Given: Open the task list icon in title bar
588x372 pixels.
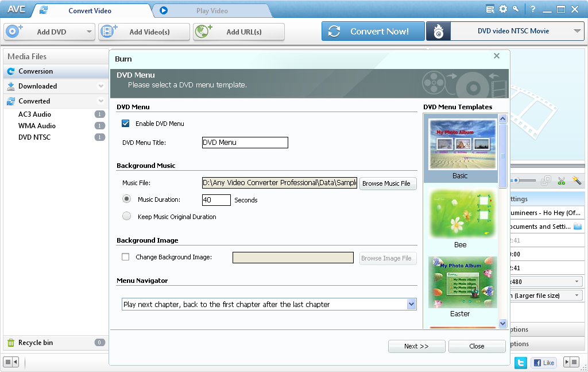Looking at the screenshot, I should click(490, 9).
